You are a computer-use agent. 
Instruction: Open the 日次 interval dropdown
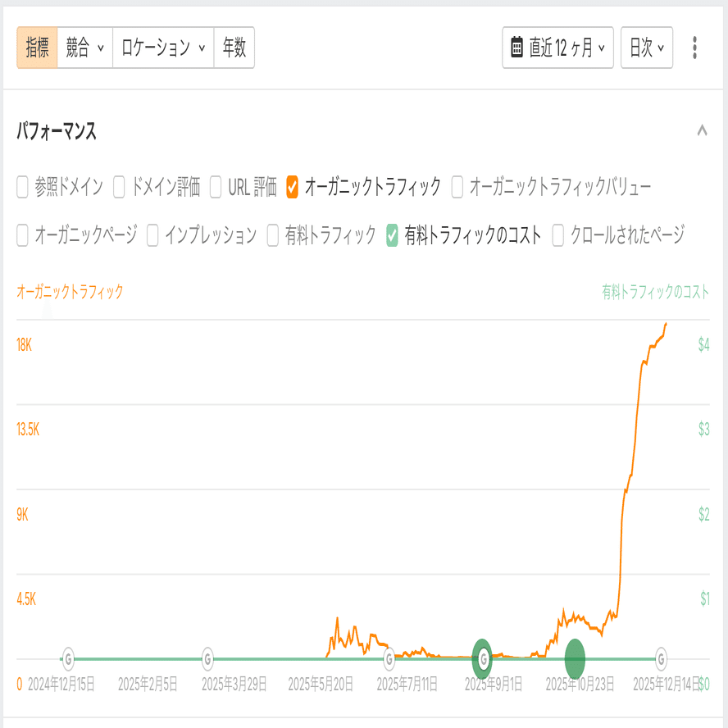point(646,48)
